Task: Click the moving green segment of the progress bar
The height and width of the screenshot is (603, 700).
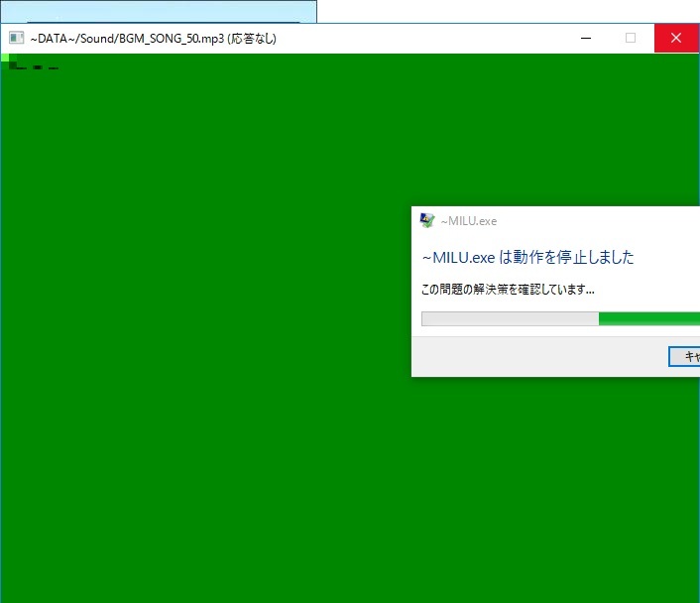Action: (x=648, y=318)
